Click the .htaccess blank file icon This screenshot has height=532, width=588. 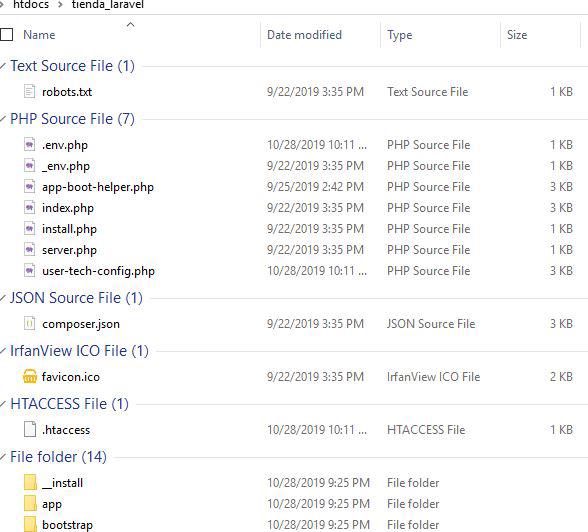point(30,429)
